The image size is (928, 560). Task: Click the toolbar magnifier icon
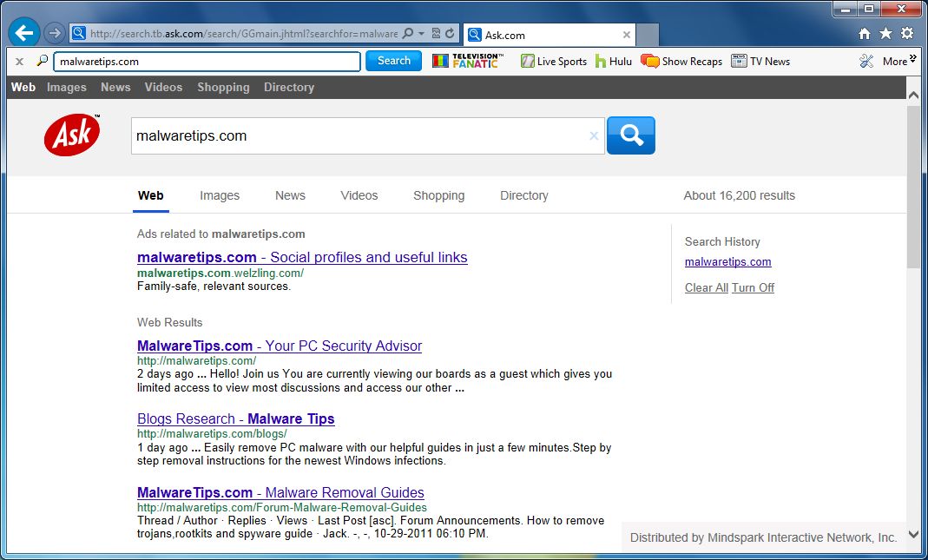coord(42,61)
